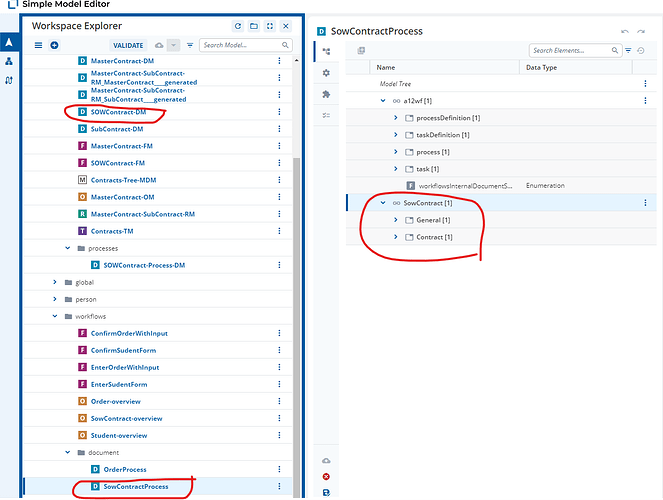Focus the Search Model input field
Screen dimensions: 663x500
click(246, 45)
